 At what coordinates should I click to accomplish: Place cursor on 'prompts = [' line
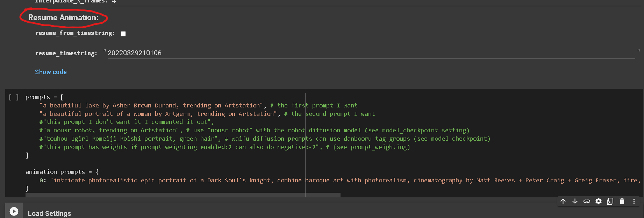click(44, 97)
